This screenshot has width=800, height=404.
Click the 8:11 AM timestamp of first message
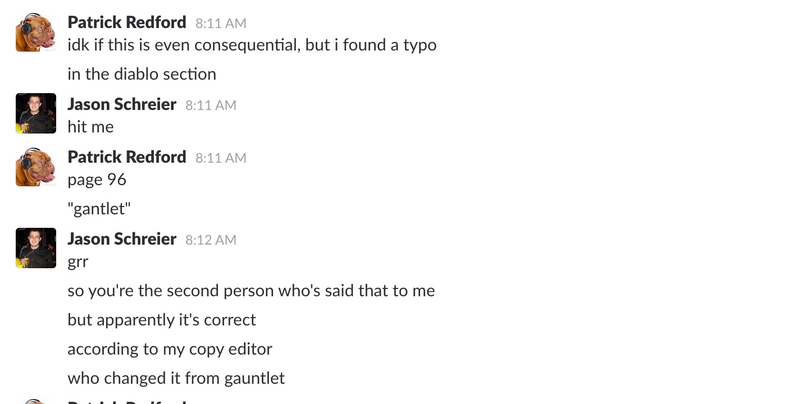221,23
